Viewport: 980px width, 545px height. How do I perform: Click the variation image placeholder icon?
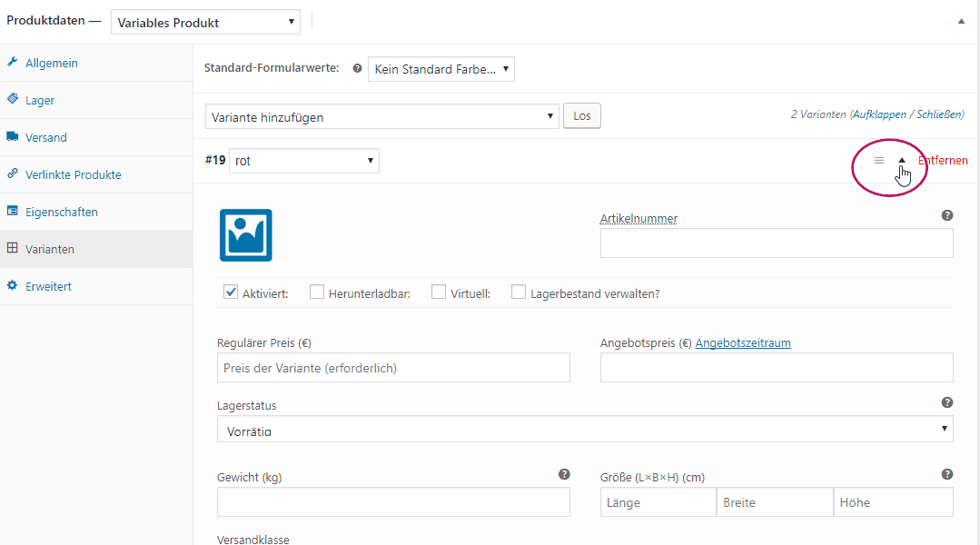click(x=245, y=235)
